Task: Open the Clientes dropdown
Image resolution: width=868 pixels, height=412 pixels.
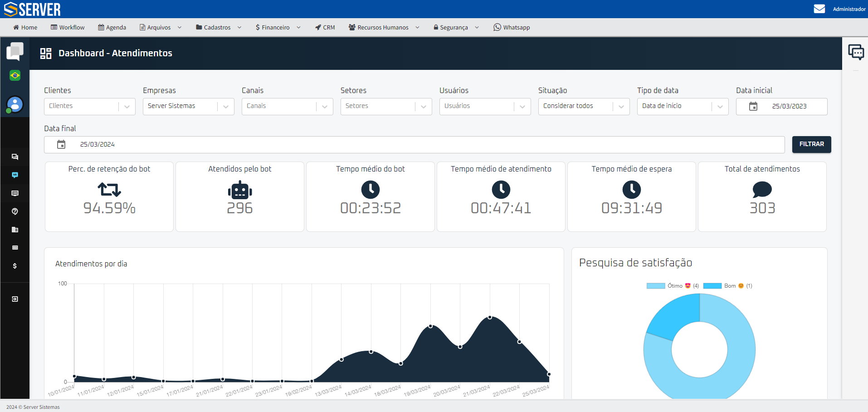Action: coord(90,107)
